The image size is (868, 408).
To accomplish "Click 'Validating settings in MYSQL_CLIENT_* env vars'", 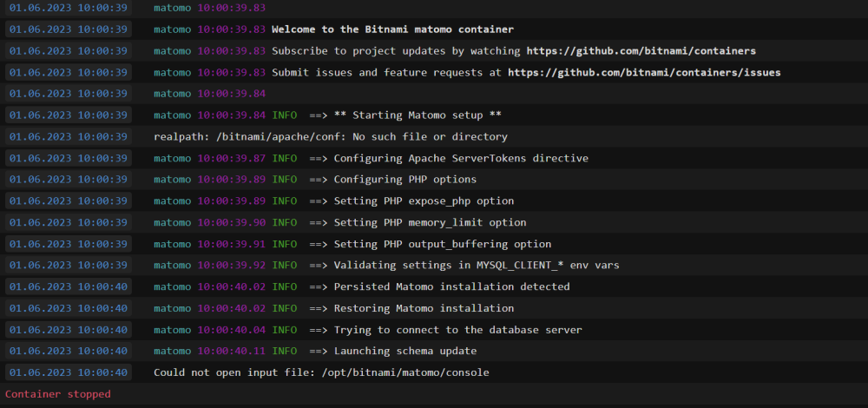I will (x=476, y=265).
